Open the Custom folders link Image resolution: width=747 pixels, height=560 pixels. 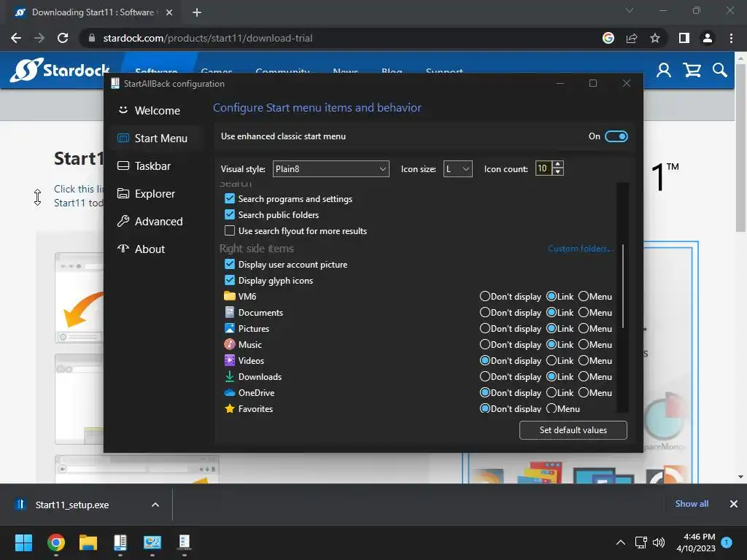click(580, 249)
